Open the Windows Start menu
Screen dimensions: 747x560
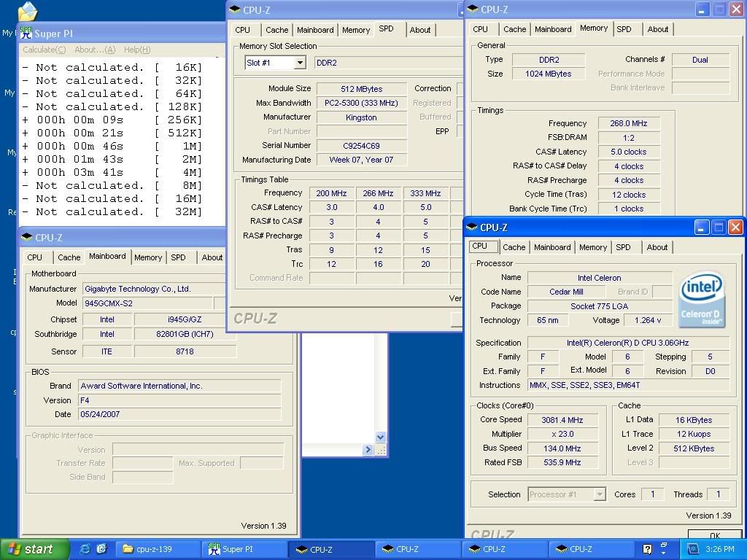[34, 549]
